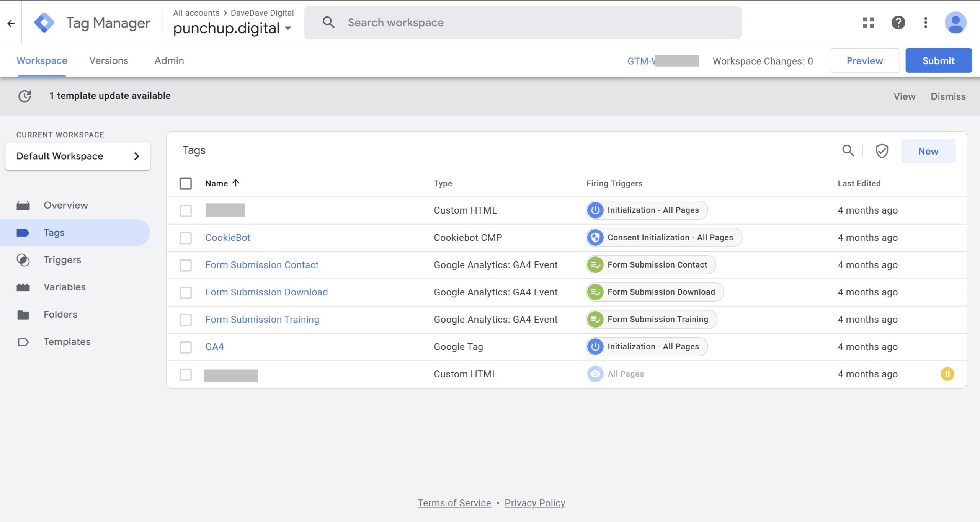Open the punchup.digital container dropdown
This screenshot has width=980, height=522.
[288, 28]
